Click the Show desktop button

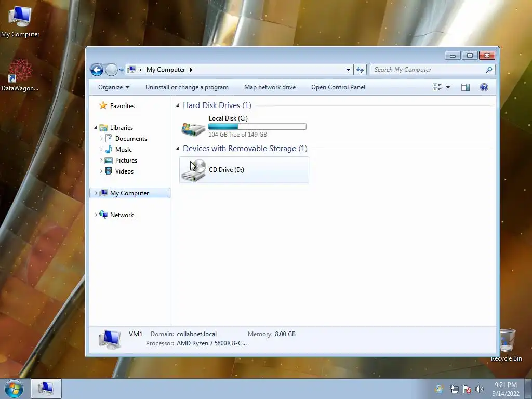[x=528, y=389]
